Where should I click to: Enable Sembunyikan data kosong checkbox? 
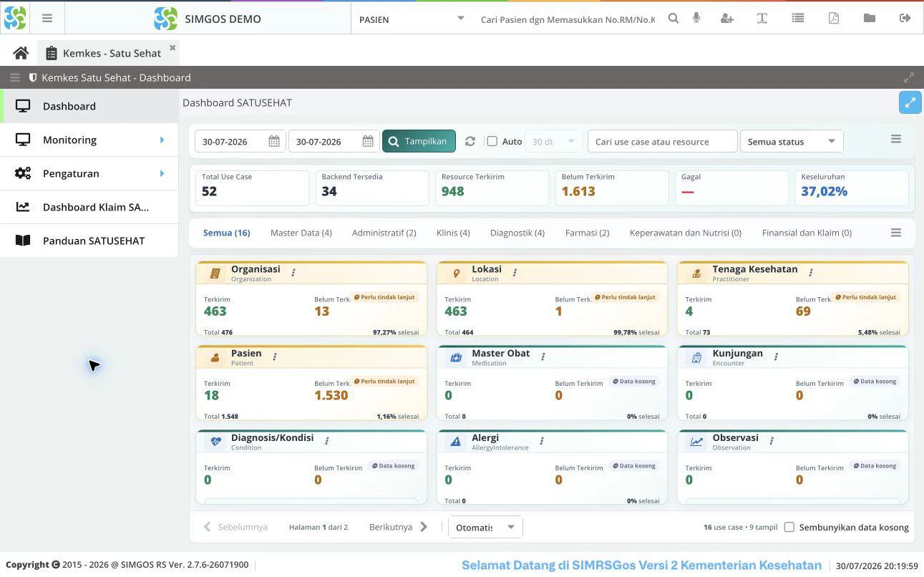click(x=789, y=527)
